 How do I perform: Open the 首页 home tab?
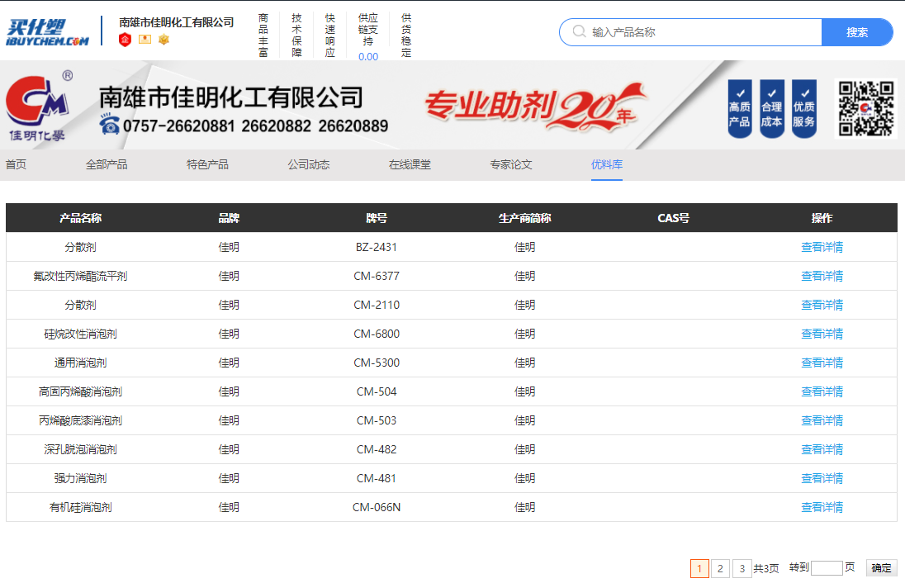click(17, 165)
